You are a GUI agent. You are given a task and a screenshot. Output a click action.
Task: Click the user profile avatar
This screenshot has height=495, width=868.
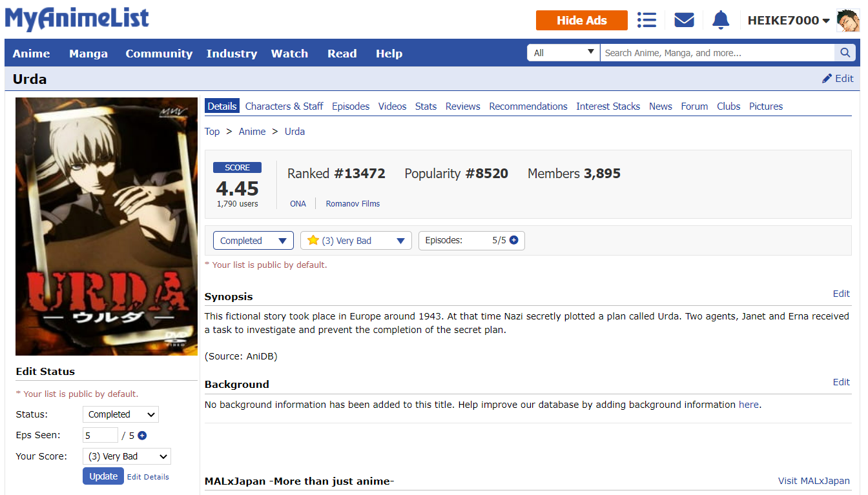click(847, 21)
